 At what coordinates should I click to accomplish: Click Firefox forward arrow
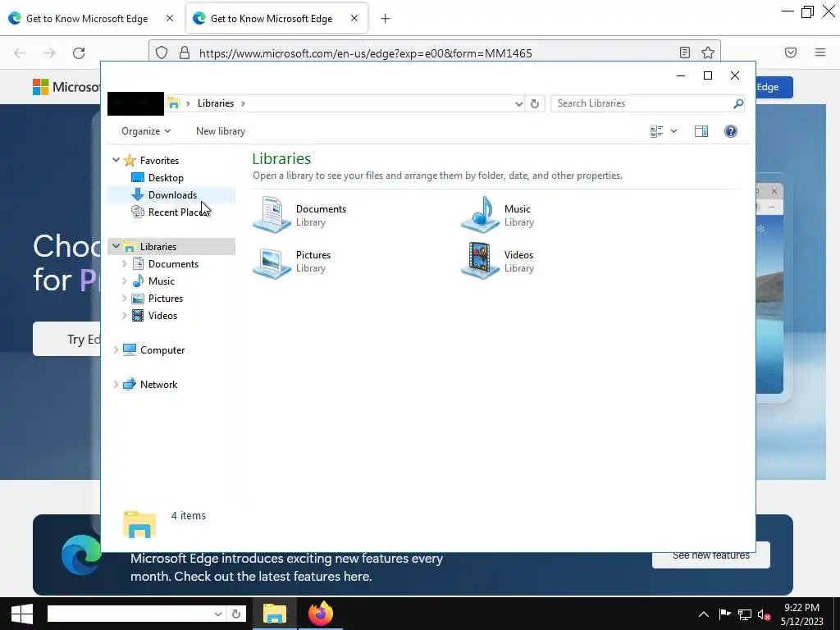(49, 53)
